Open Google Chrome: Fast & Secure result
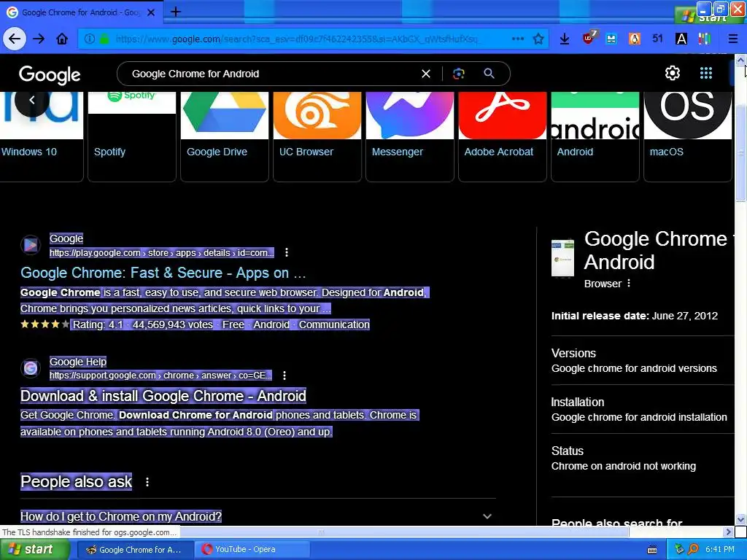The width and height of the screenshot is (747, 560). [x=163, y=273]
